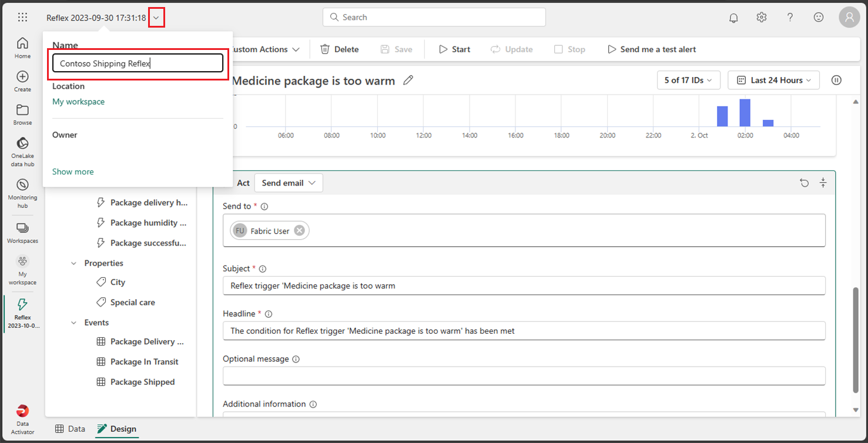Click Show more link
The width and height of the screenshot is (868, 443).
[73, 172]
